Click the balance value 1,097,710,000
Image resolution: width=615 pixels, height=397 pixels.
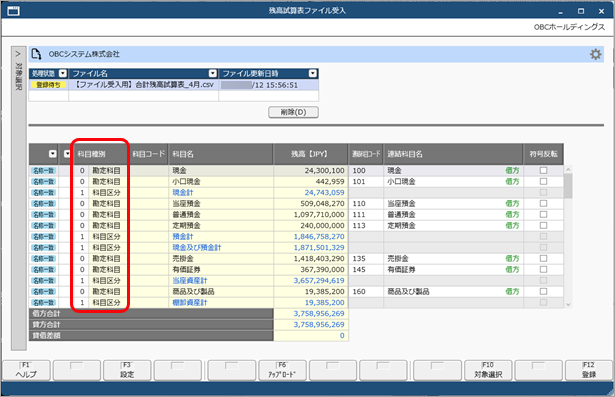point(319,214)
